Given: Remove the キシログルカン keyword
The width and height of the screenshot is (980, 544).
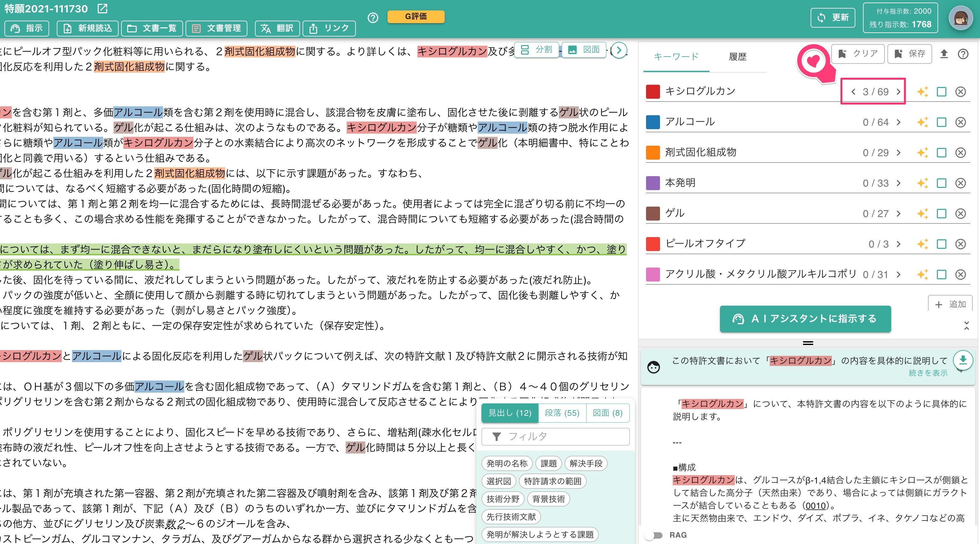Looking at the screenshot, I should 961,92.
